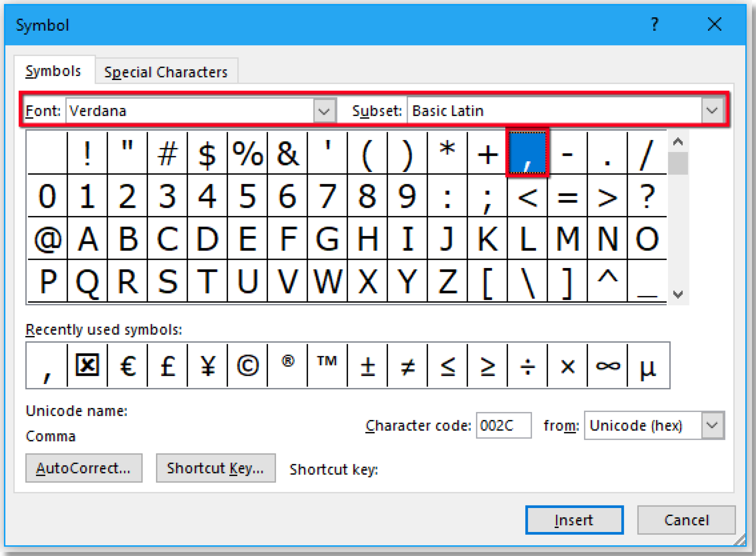Open the Unicode (hex) from dropdown
Viewport: 756px width, 556px height.
(x=712, y=425)
